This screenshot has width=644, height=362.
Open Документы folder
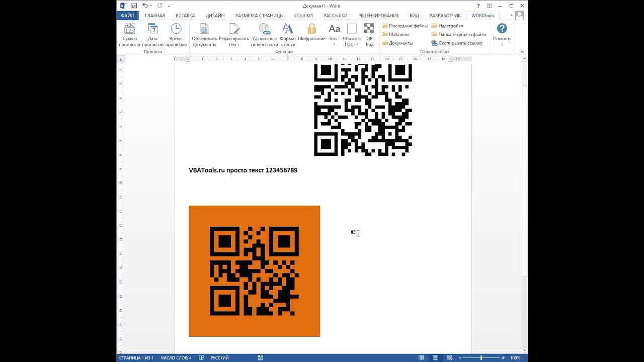[397, 43]
